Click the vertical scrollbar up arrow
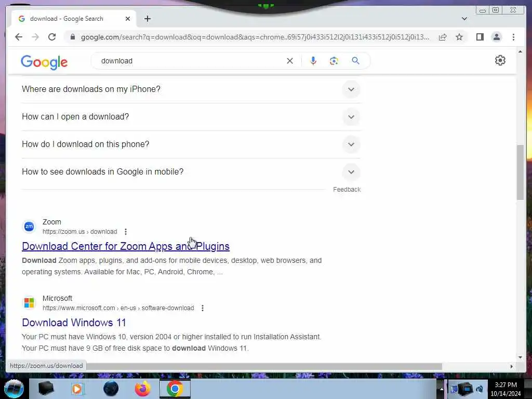The width and height of the screenshot is (532, 399). click(520, 52)
